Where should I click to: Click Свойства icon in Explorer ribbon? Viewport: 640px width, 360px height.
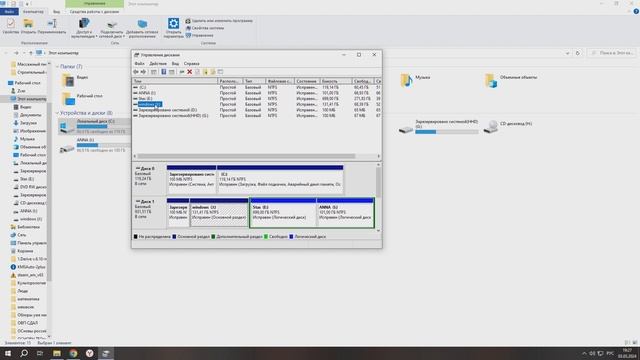coord(11,27)
